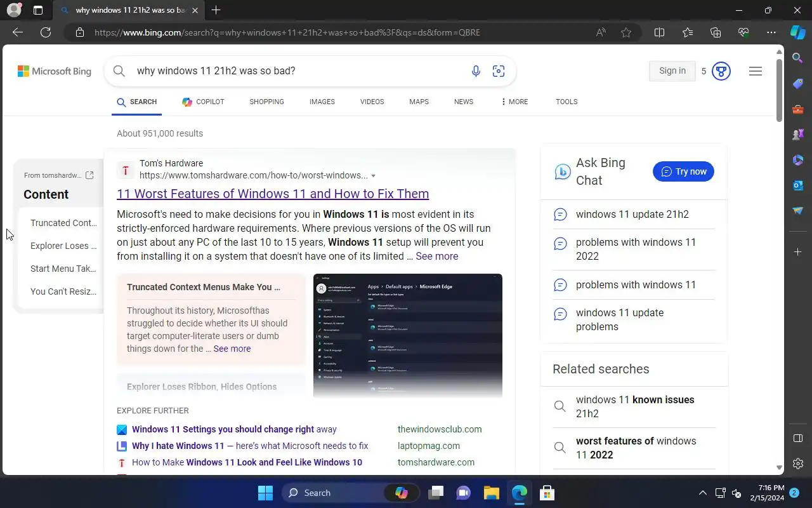The width and height of the screenshot is (812, 508).
Task: Expand Truncated Context Menus card See more
Action: 232,349
